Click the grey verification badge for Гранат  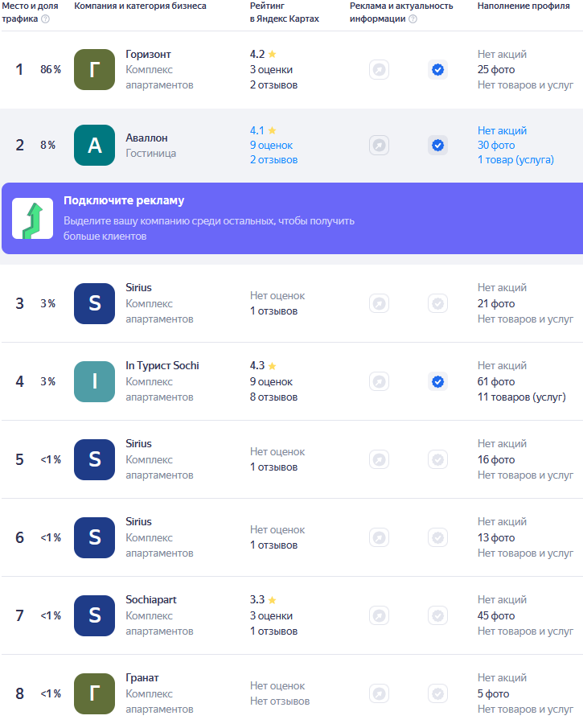pyautogui.click(x=437, y=693)
